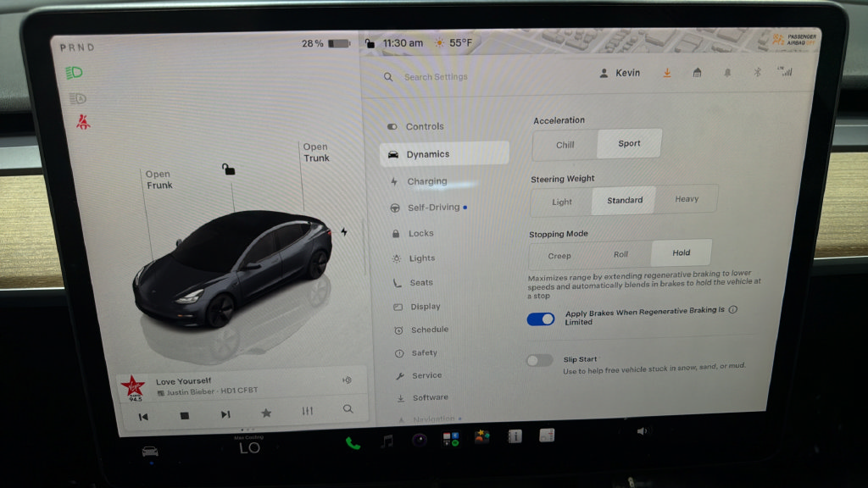
Task: Open the Toybox app icon
Action: pyautogui.click(x=482, y=438)
